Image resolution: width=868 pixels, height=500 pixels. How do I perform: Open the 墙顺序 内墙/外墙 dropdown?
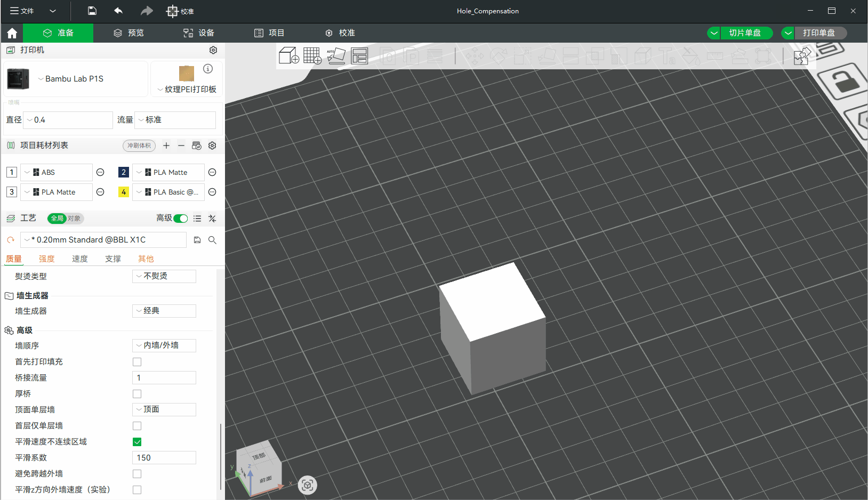(x=164, y=345)
